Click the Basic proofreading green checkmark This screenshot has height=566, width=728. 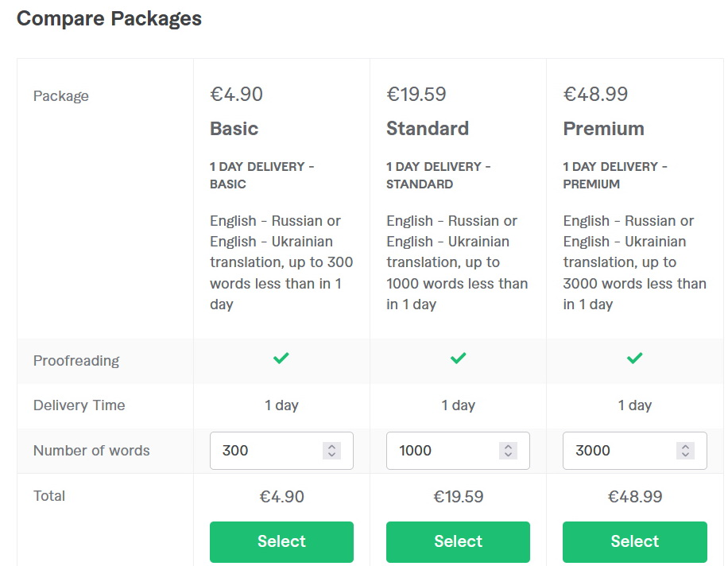pos(281,358)
